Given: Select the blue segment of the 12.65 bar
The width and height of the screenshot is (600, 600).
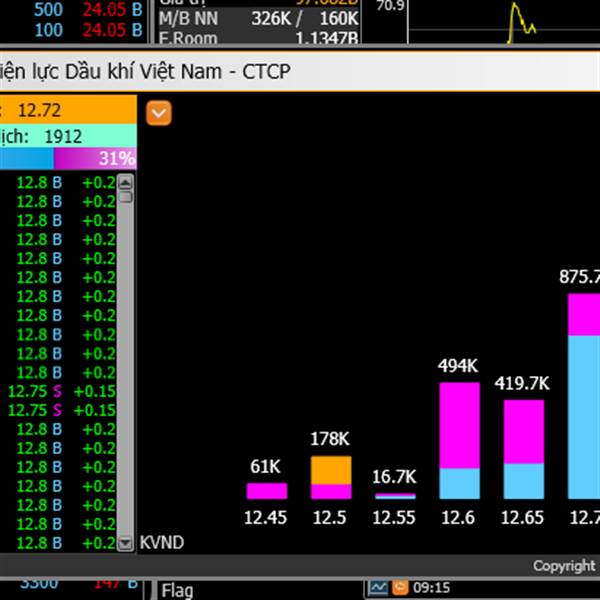Looking at the screenshot, I should [x=524, y=481].
